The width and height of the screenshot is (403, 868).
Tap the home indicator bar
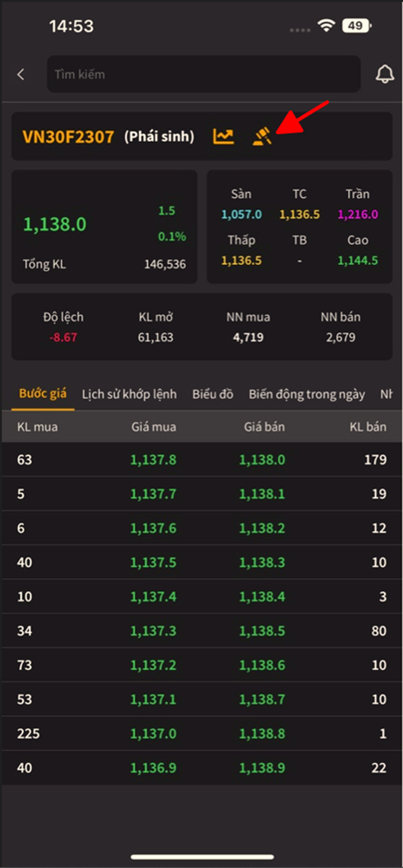coord(202,857)
